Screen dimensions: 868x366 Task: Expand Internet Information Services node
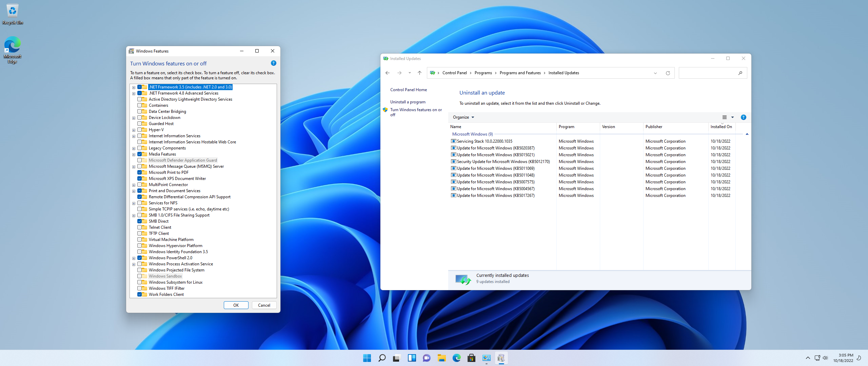coord(134,136)
